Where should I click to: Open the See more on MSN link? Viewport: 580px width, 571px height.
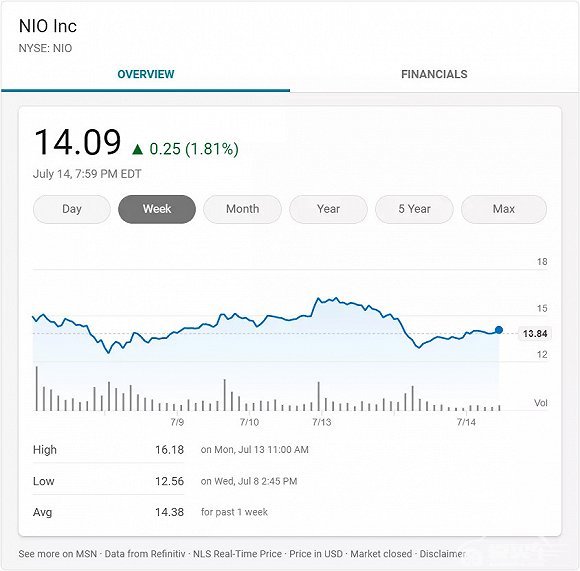click(58, 554)
